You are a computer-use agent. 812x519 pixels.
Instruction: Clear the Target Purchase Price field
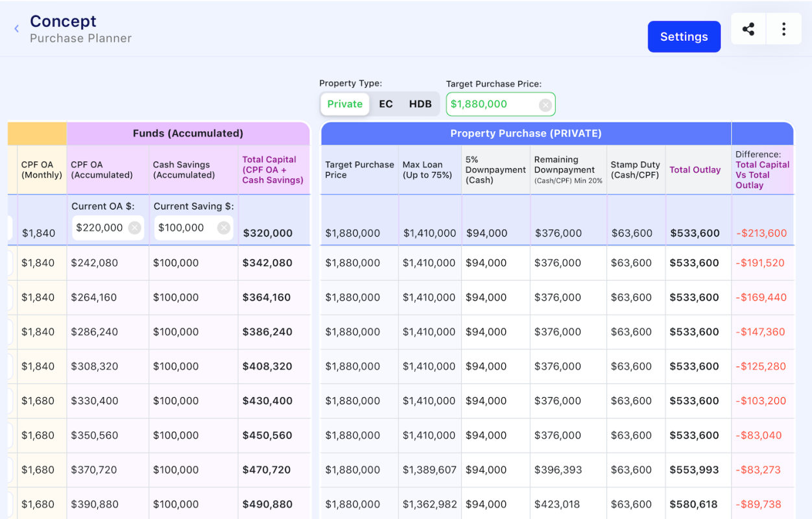(x=545, y=104)
